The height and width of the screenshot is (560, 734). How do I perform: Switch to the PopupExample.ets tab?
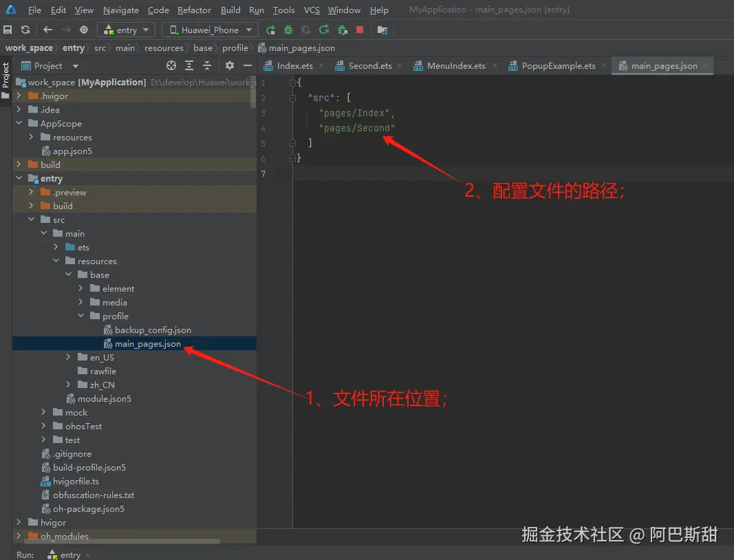(559, 66)
